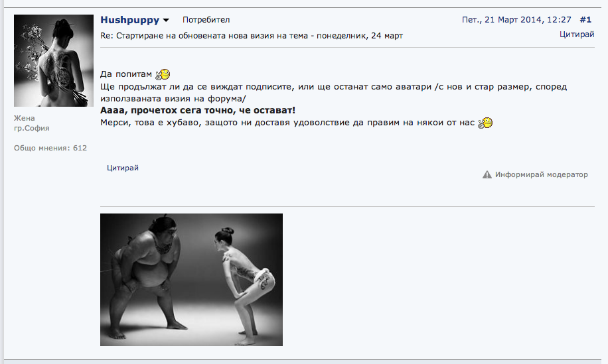Screen dimensions: 608x364
Task: Click the "Общо мнения: 612" post count
Action: [x=50, y=148]
